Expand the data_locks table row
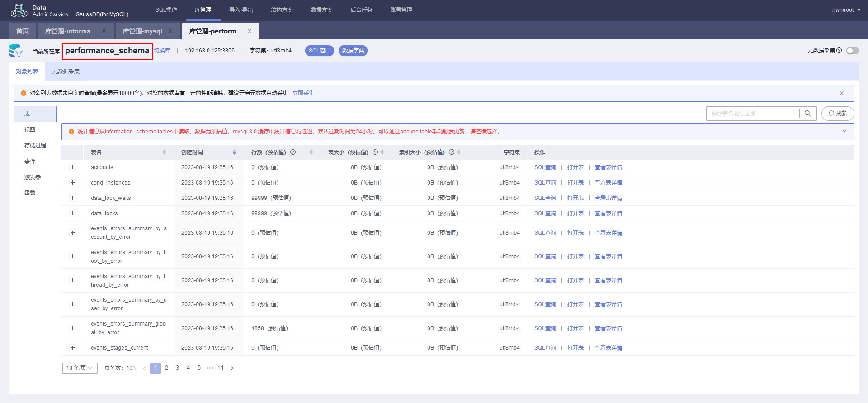 [72, 213]
